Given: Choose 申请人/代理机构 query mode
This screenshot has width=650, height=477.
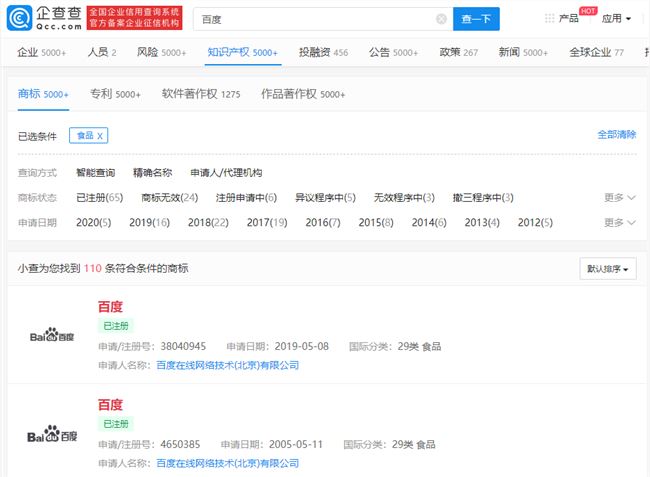Looking at the screenshot, I should 226,172.
